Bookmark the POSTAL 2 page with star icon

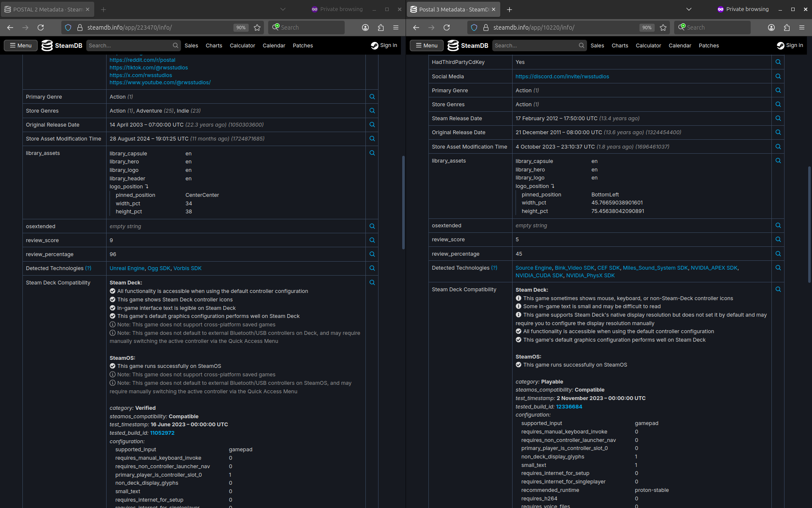point(257,28)
